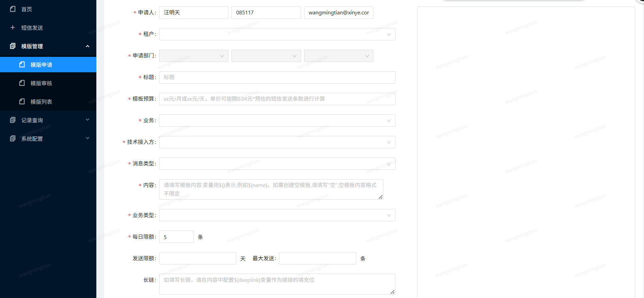Open 短信发送 menu item
The image size is (644, 298).
[x=48, y=28]
